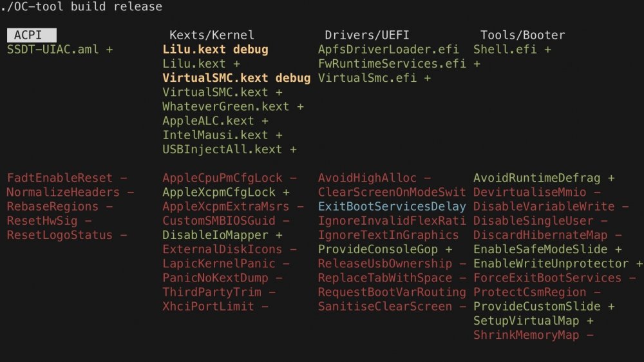Select the ApfsDriverLoader.efi driver

pos(388,50)
